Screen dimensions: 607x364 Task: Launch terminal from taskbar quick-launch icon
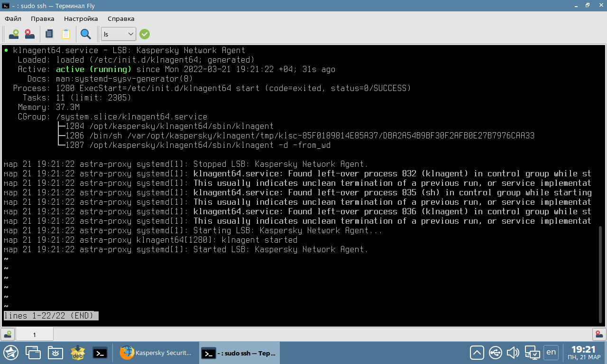100,353
